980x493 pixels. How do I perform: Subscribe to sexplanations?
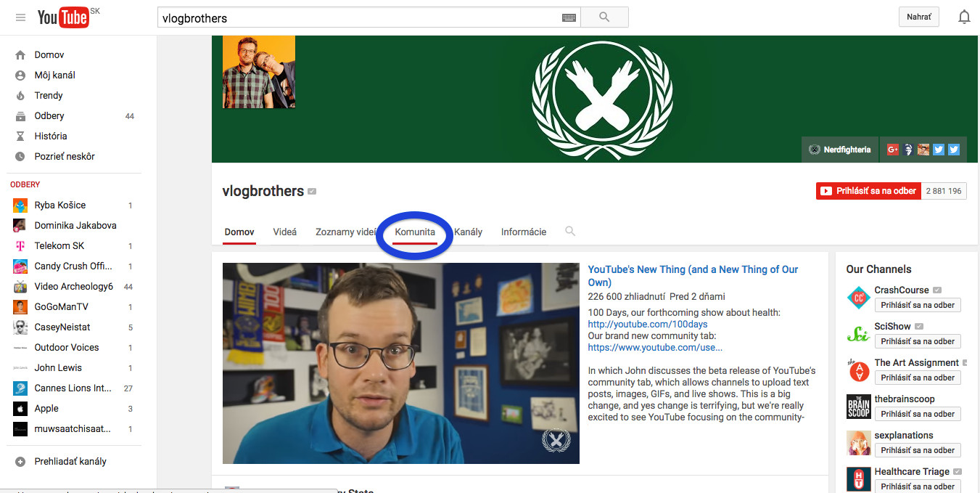click(x=918, y=450)
